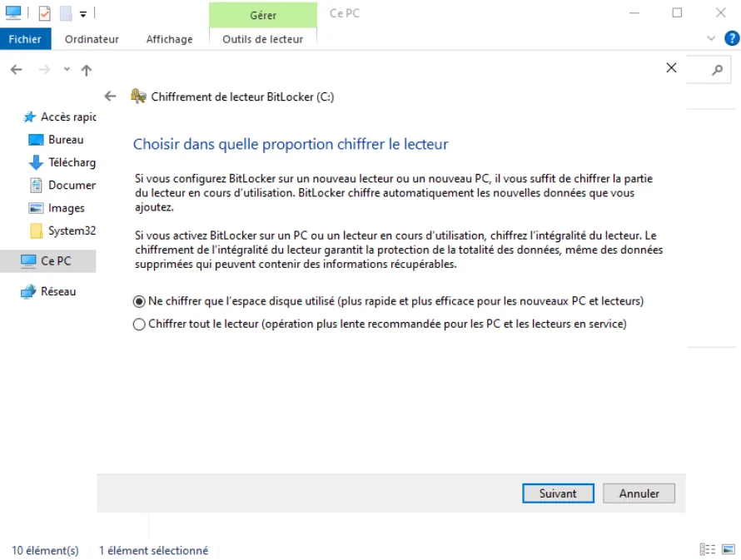Open Customize Quick Access Toolbar dropdown
Screen dimensions: 741x560
click(83, 14)
